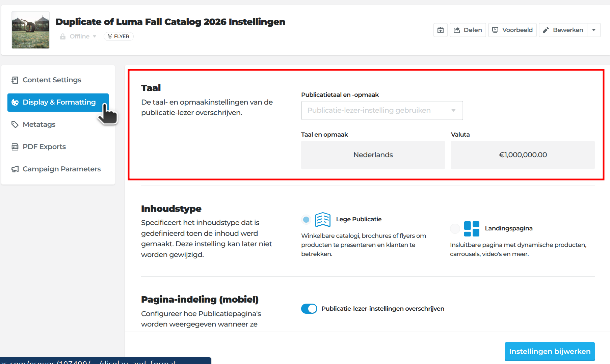The height and width of the screenshot is (364, 610).
Task: Click the catalog cover thumbnail
Action: (x=30, y=30)
